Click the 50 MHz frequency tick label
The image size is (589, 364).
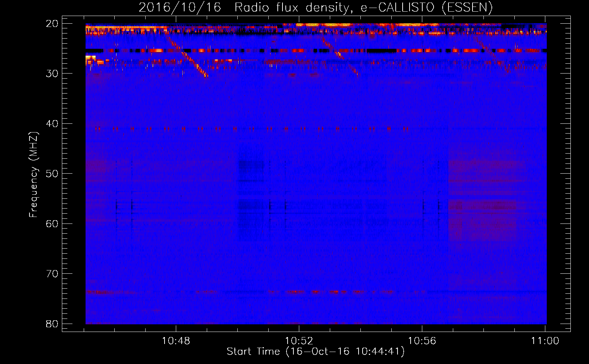coord(52,174)
